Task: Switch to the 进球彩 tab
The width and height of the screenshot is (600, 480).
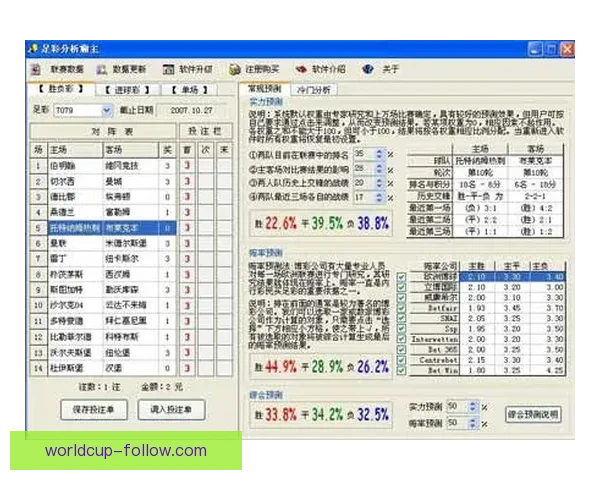Action: pyautogui.click(x=127, y=90)
